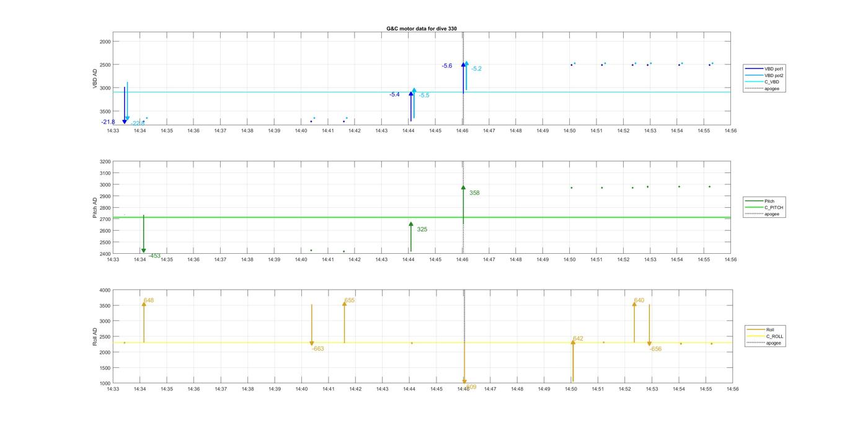Click the '655' roll data label
868x430 pixels.
(x=350, y=300)
